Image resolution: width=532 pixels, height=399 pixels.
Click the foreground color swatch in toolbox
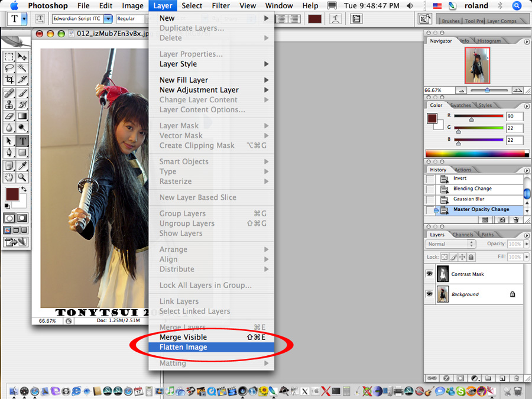[x=12, y=194]
